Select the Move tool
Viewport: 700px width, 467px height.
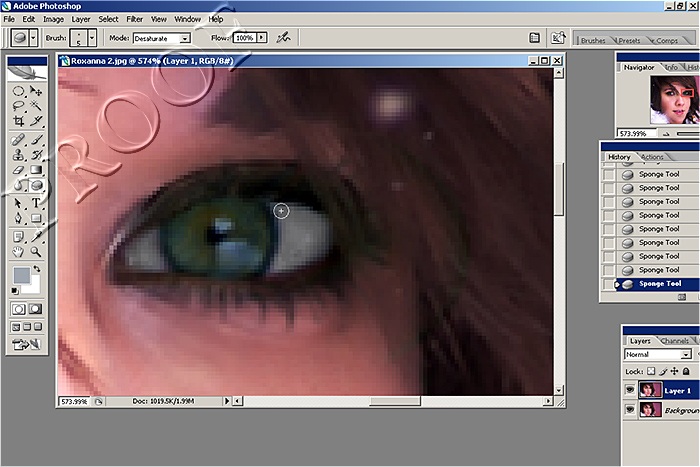(36, 92)
